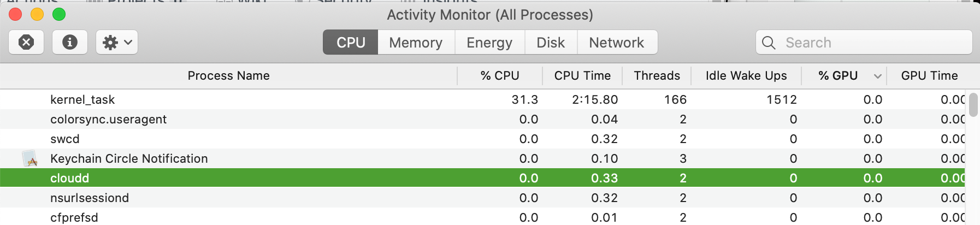Screen dimensions: 980x225
Task: Click the green zoom window button
Action: pos(59,15)
